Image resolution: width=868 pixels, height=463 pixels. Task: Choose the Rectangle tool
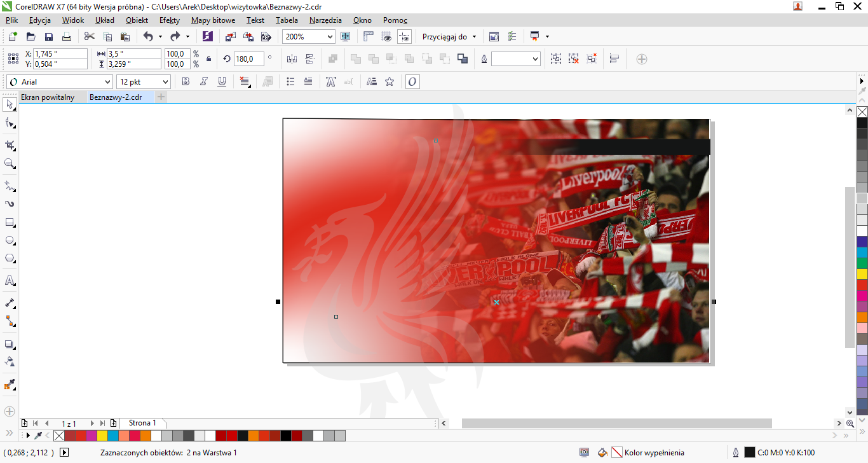[10, 223]
